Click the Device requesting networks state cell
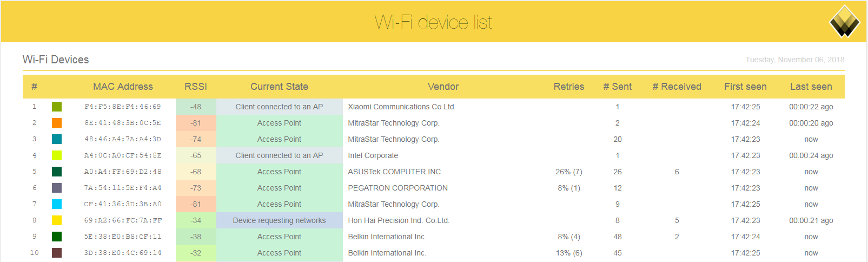The width and height of the screenshot is (868, 262). tap(280, 220)
